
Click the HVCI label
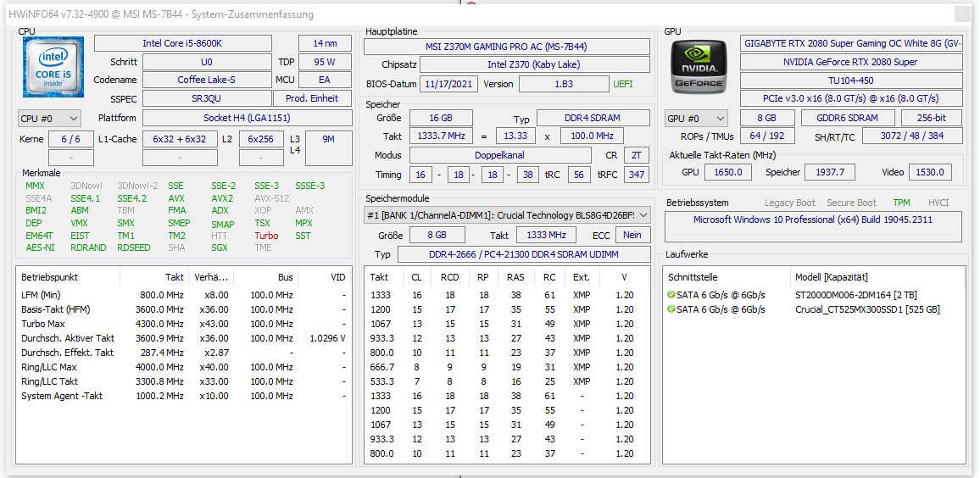tap(938, 203)
